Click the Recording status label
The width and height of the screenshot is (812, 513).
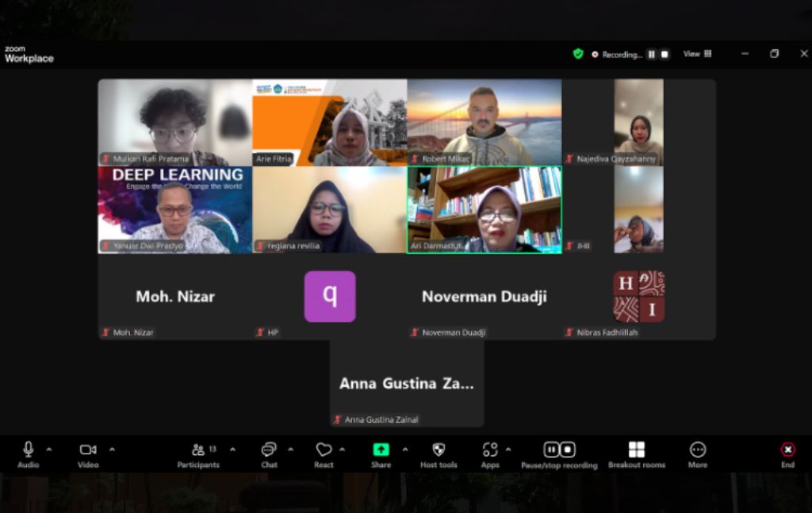[x=622, y=55]
